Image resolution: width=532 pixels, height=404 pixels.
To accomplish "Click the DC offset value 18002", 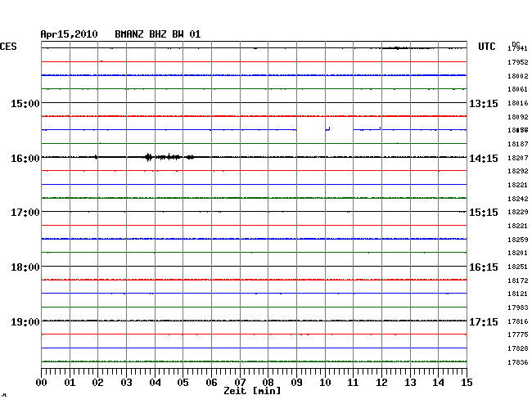I will [518, 76].
